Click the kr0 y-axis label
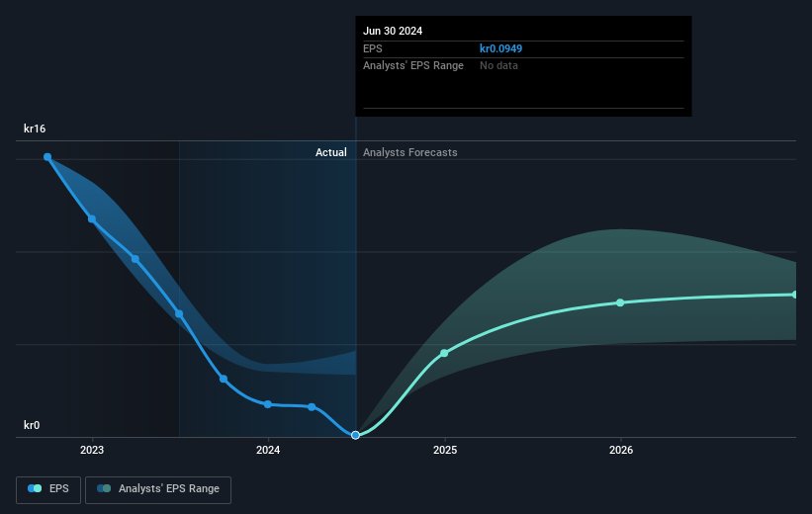The height and width of the screenshot is (514, 812). pyautogui.click(x=32, y=425)
